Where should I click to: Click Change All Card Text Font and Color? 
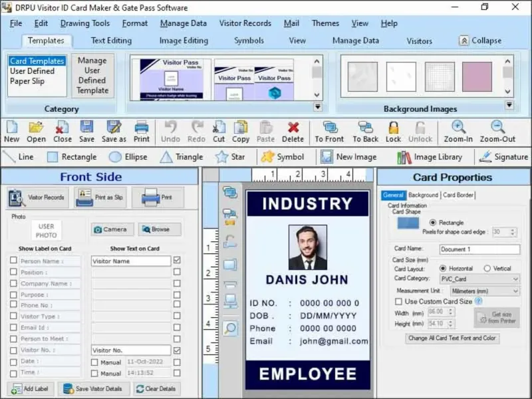(452, 338)
